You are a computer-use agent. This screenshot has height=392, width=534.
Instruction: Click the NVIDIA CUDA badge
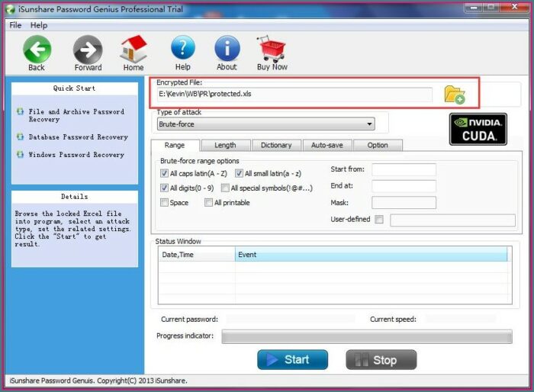click(478, 129)
